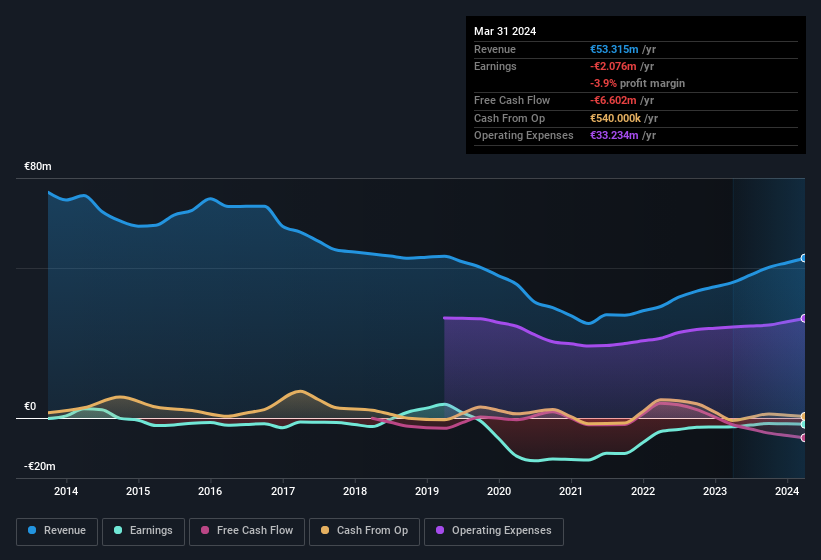Click the Operating Expenses end-point marker
The width and height of the screenshot is (821, 560).
[x=804, y=318]
